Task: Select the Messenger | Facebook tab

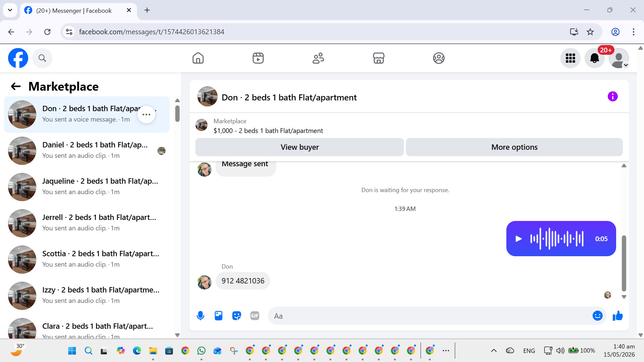Action: (x=79, y=10)
